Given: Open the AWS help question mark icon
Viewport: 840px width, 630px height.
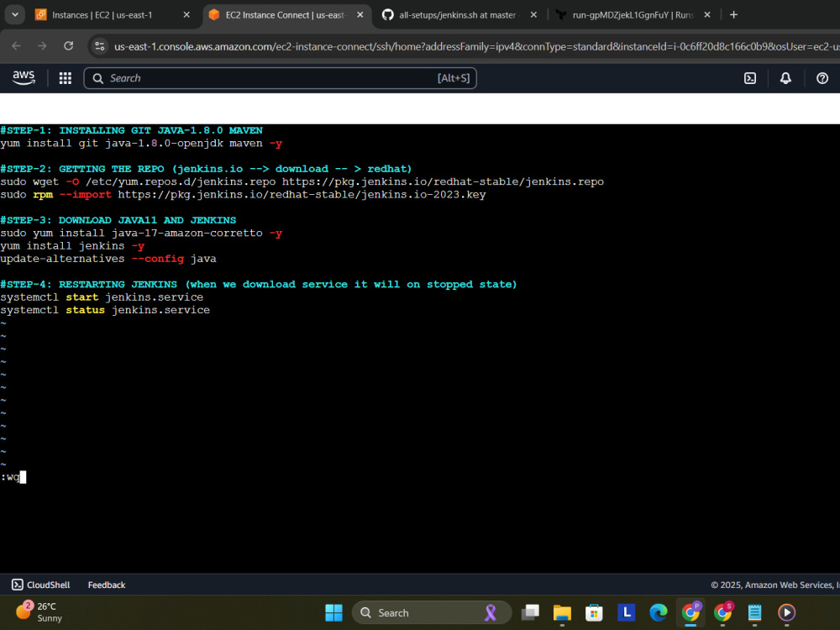Looking at the screenshot, I should 822,78.
